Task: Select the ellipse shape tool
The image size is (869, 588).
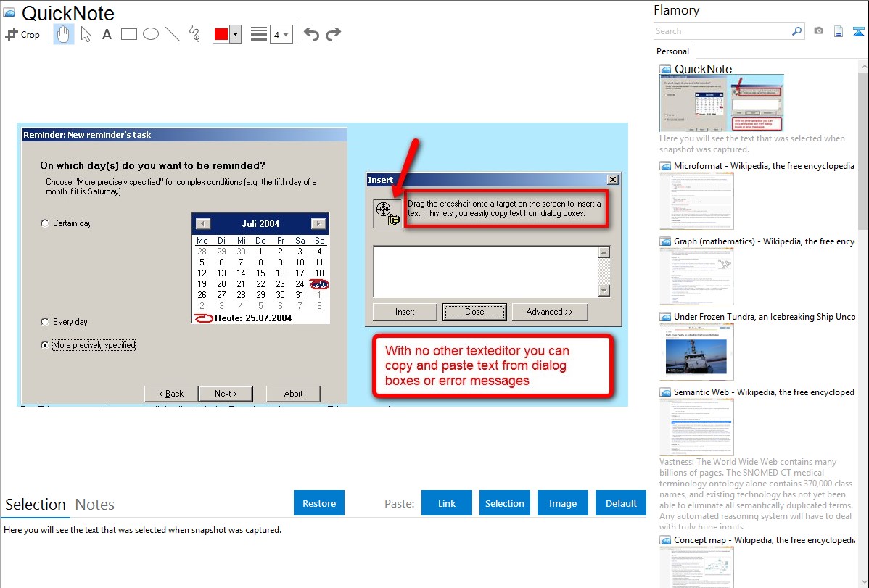Action: (x=151, y=34)
